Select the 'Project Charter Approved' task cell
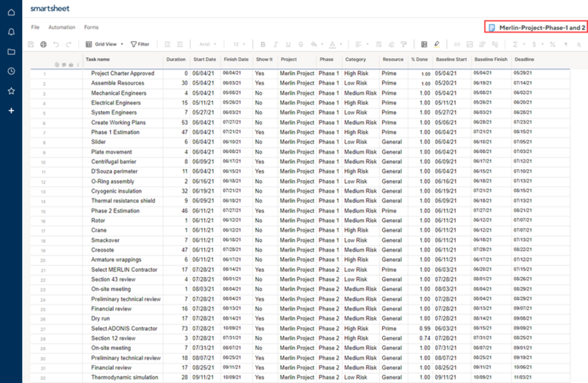Screen dimensions: 588x383 123,74
